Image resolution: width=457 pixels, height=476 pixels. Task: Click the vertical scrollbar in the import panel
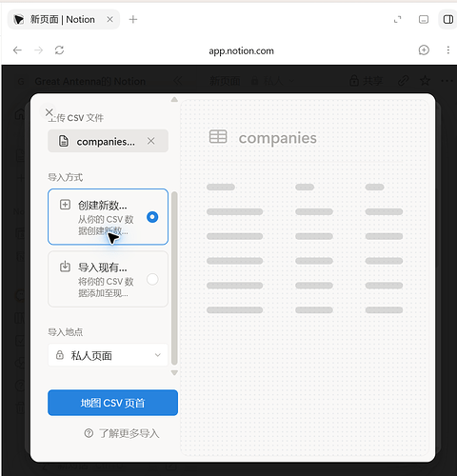(x=174, y=278)
